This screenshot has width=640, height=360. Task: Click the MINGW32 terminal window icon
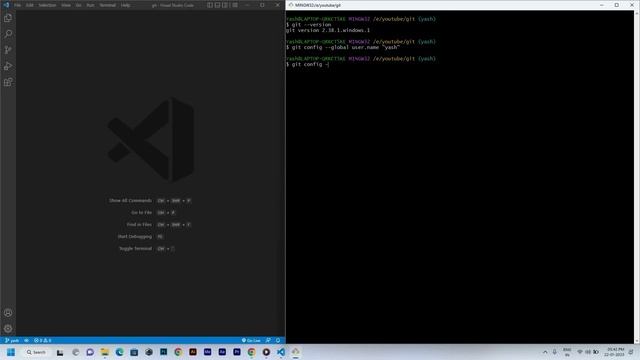[x=291, y=5]
